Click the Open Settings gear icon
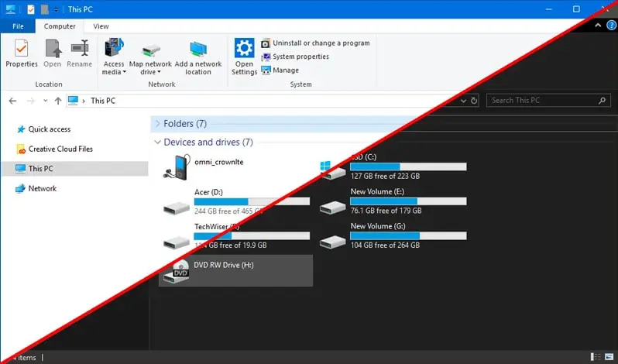 click(244, 49)
